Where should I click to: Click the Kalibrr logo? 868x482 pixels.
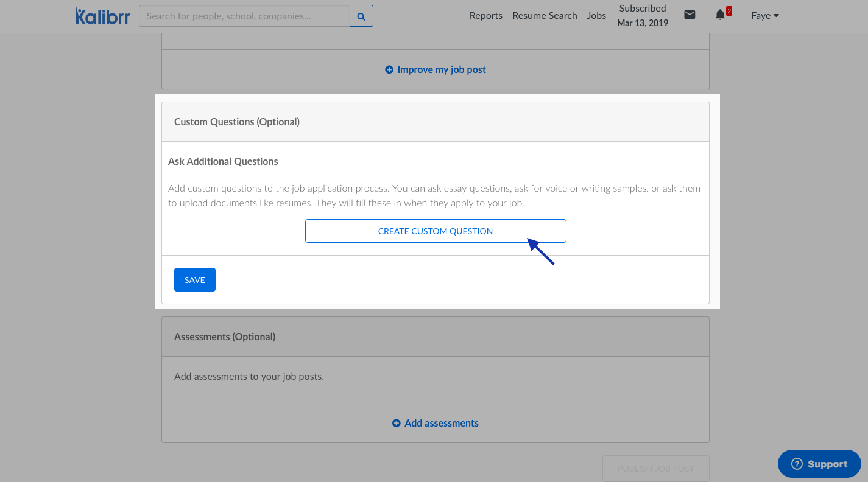point(102,16)
